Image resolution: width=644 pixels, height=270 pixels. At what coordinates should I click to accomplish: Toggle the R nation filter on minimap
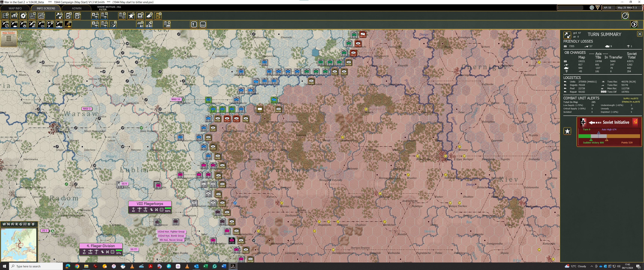click(16, 224)
